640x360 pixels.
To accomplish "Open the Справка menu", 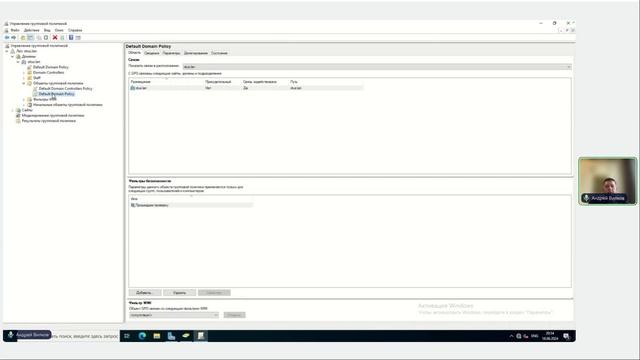I will point(75,30).
